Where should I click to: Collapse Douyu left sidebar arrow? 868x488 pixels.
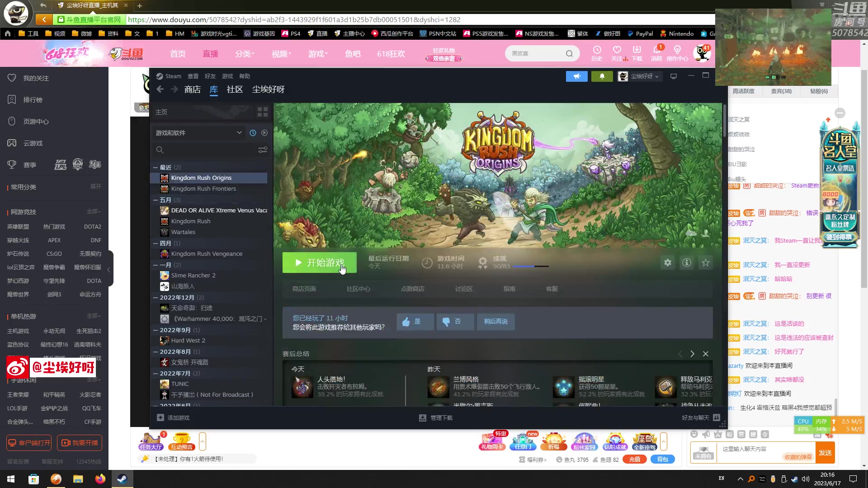coord(108,269)
